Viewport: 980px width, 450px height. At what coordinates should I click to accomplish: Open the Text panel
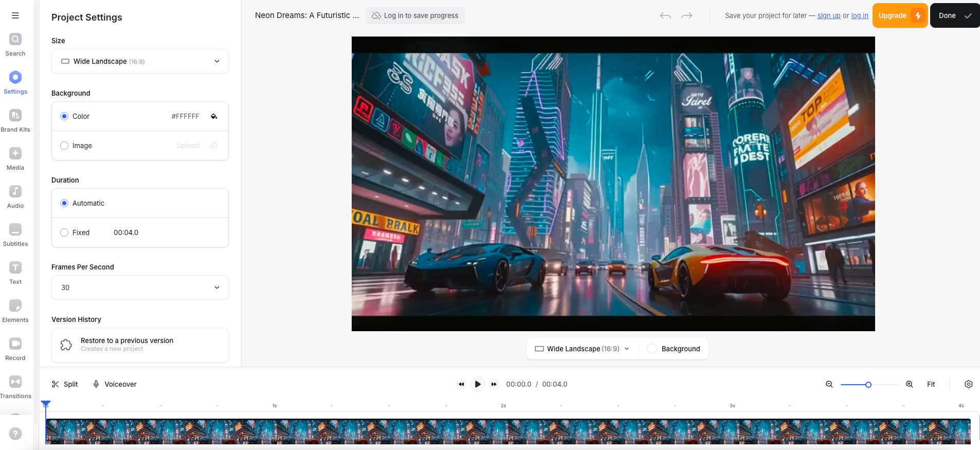coord(15,273)
